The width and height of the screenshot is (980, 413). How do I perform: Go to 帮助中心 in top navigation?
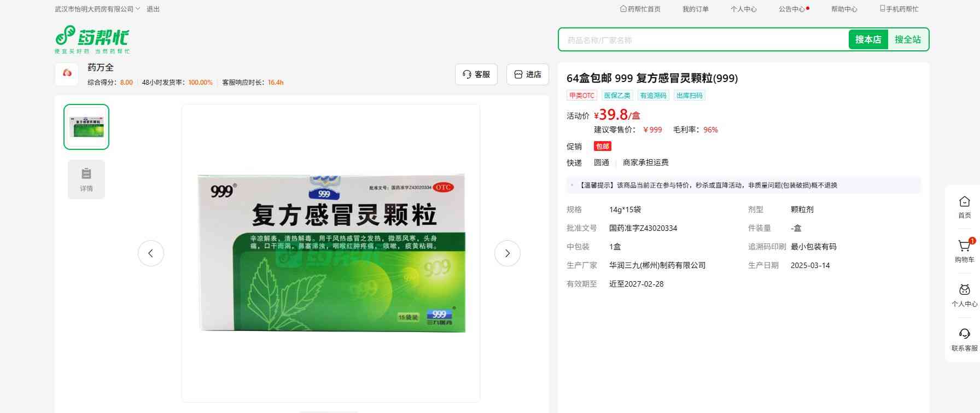point(844,9)
